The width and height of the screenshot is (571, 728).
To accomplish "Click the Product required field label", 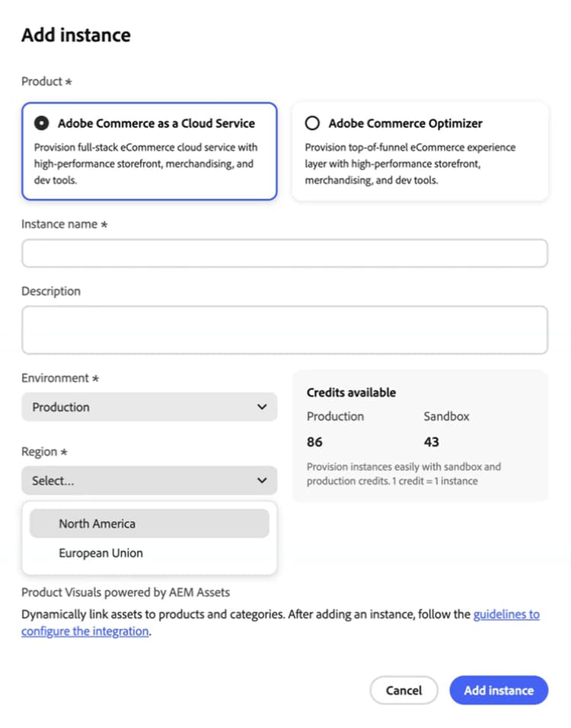I will tap(46, 81).
